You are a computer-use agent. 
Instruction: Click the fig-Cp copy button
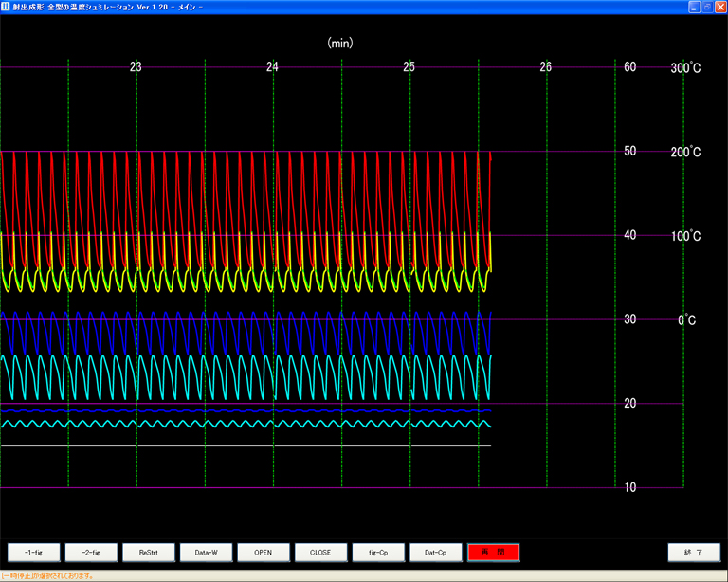pos(378,553)
